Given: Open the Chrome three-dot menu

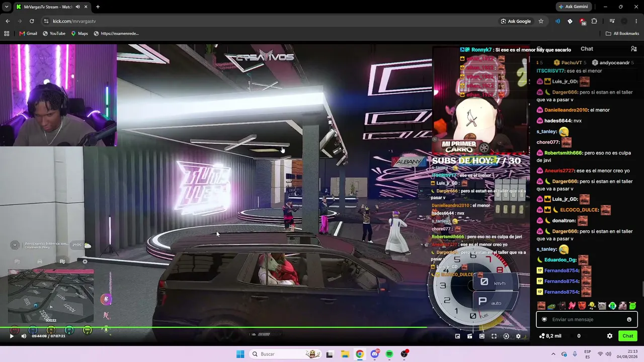Looking at the screenshot, I should tap(636, 21).
